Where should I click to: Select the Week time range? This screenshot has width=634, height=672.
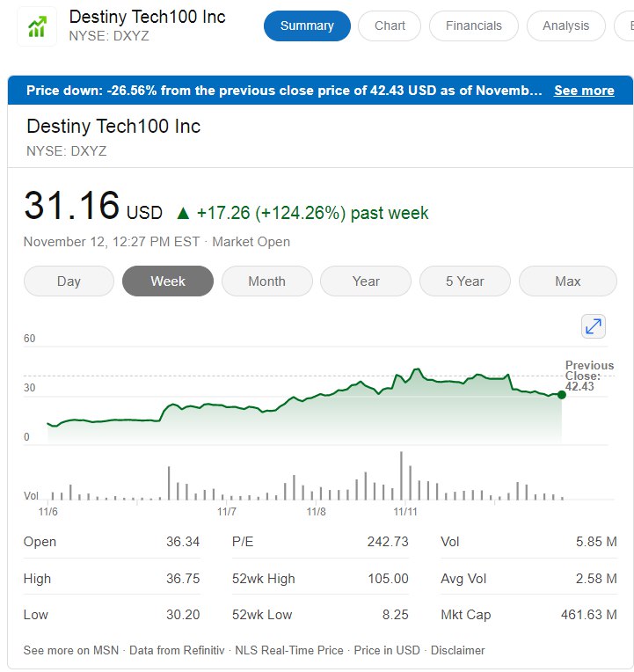(168, 281)
